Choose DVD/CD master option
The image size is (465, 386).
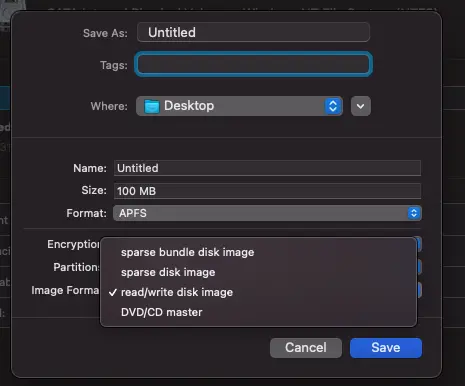click(x=258, y=312)
